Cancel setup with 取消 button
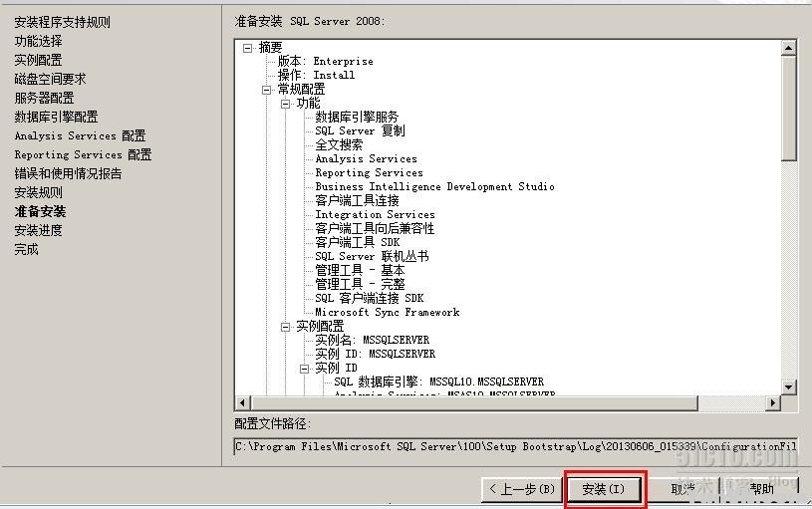Screen dimensions: 812x509 pos(683,489)
